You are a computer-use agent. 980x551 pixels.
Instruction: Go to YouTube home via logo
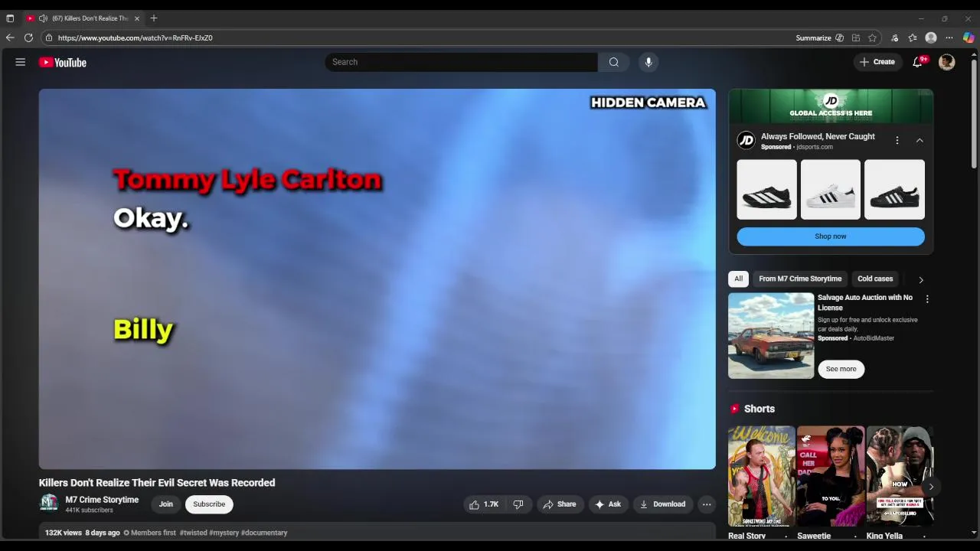(63, 63)
